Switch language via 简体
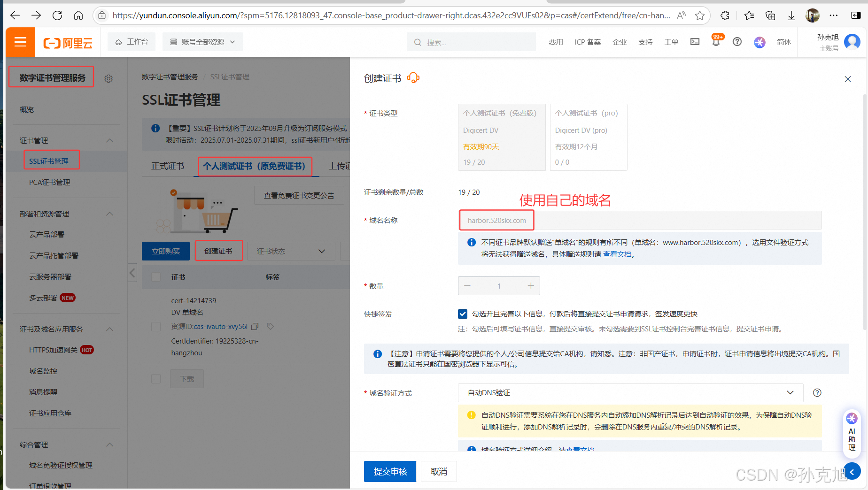 point(784,42)
